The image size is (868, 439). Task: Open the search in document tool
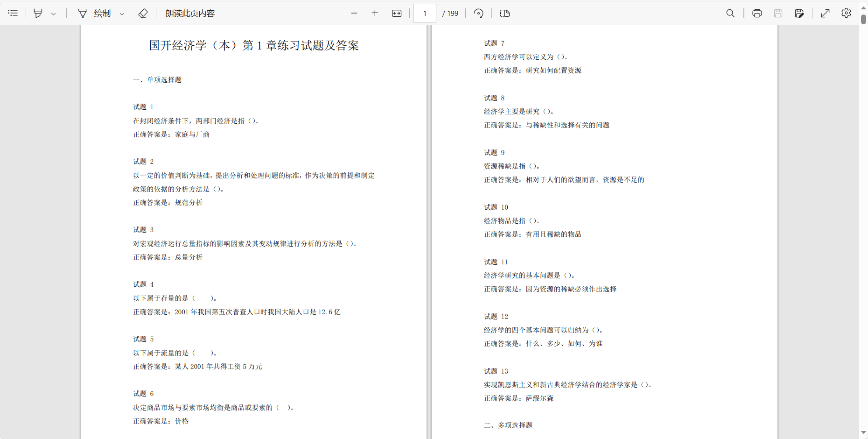[730, 13]
